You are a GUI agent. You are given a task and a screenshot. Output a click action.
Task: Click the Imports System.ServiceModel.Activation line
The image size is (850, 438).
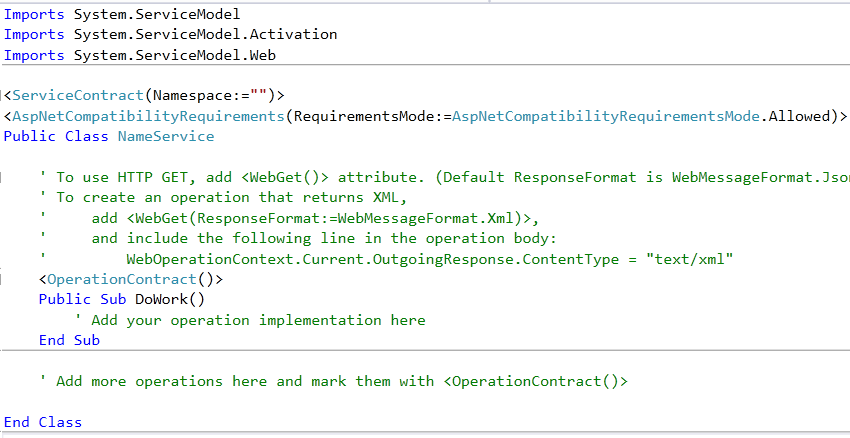point(170,34)
